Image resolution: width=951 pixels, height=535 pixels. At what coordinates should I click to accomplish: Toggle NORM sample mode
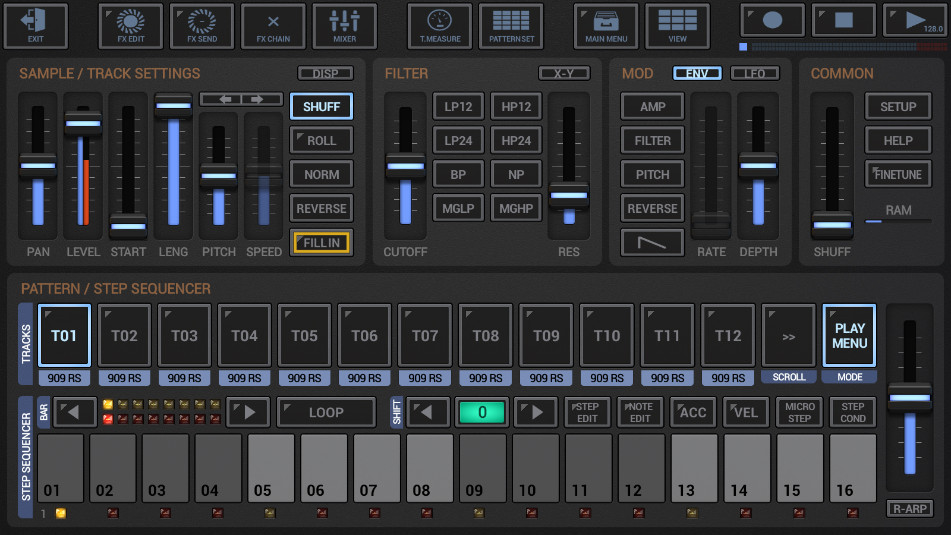tap(321, 175)
